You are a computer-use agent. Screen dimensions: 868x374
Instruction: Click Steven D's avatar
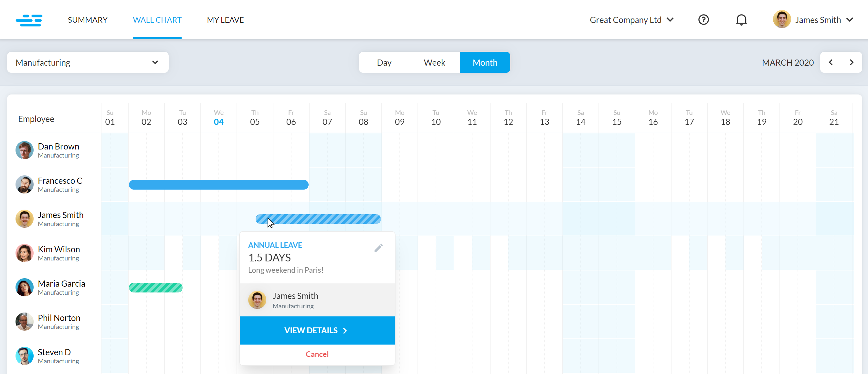25,356
